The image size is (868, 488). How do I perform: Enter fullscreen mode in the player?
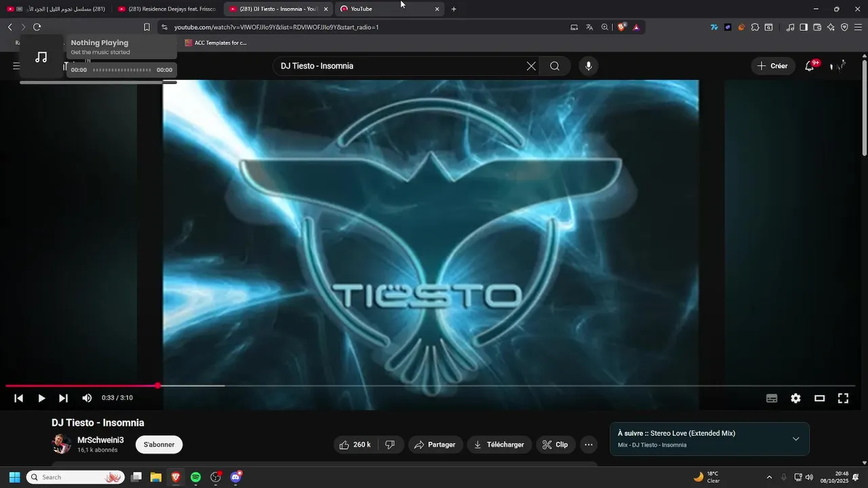(843, 399)
